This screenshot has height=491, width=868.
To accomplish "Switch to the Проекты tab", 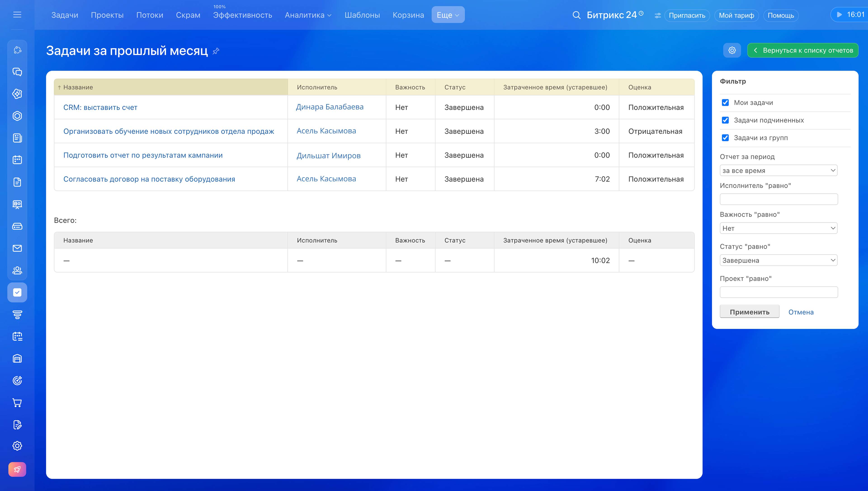I will click(107, 15).
